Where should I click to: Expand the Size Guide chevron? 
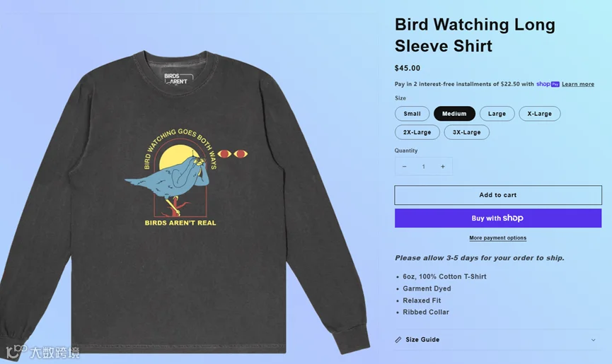(594, 340)
